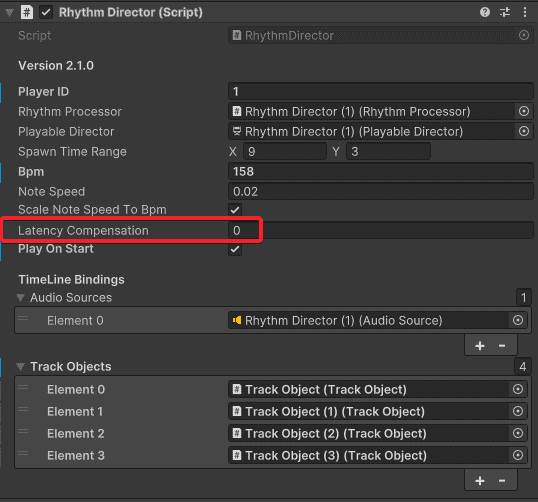
Task: Collapse the Audio Sources list
Action: click(x=21, y=297)
